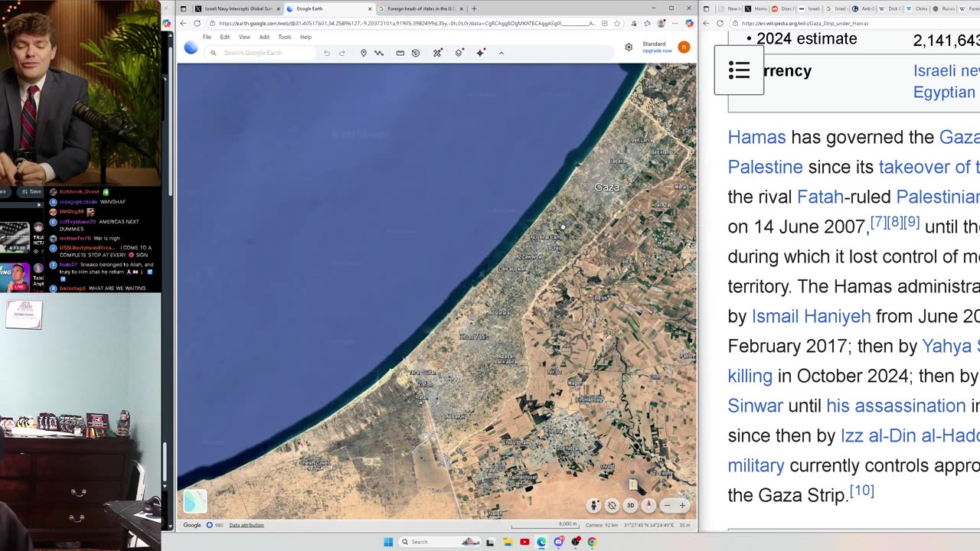The width and height of the screenshot is (980, 551).
Task: Switch to Foreign heads of states tab
Action: pos(421,8)
